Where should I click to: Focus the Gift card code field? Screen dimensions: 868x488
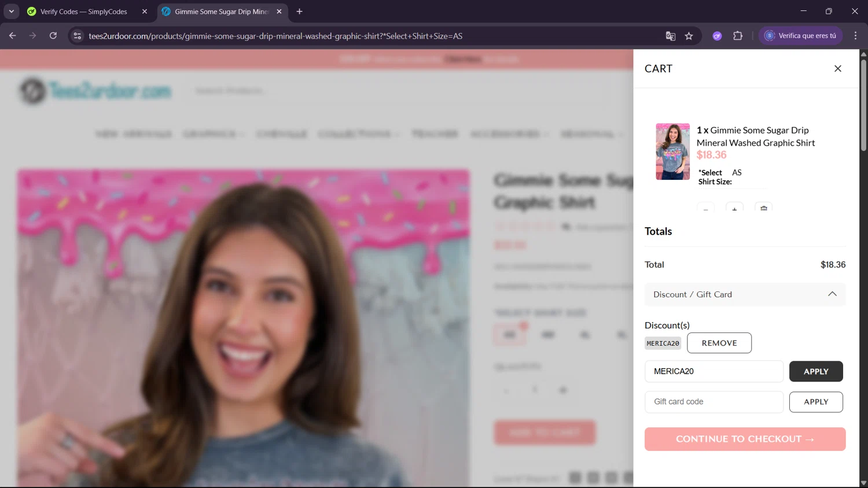(714, 402)
